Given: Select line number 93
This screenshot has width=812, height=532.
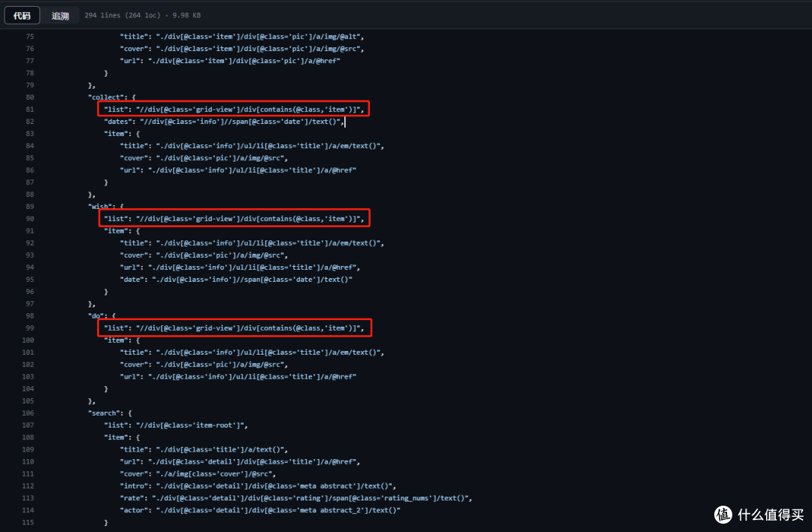Looking at the screenshot, I should [x=29, y=255].
